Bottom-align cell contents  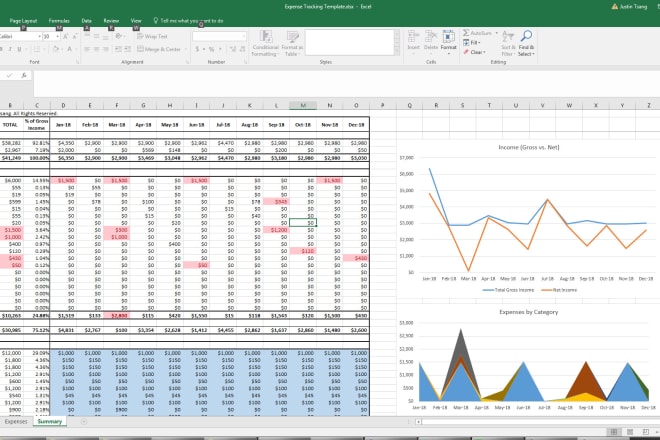click(x=106, y=37)
